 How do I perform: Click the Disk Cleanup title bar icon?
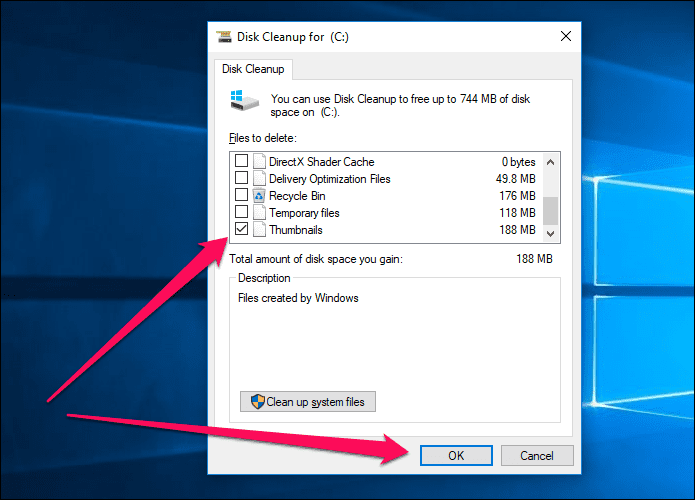tap(224, 36)
